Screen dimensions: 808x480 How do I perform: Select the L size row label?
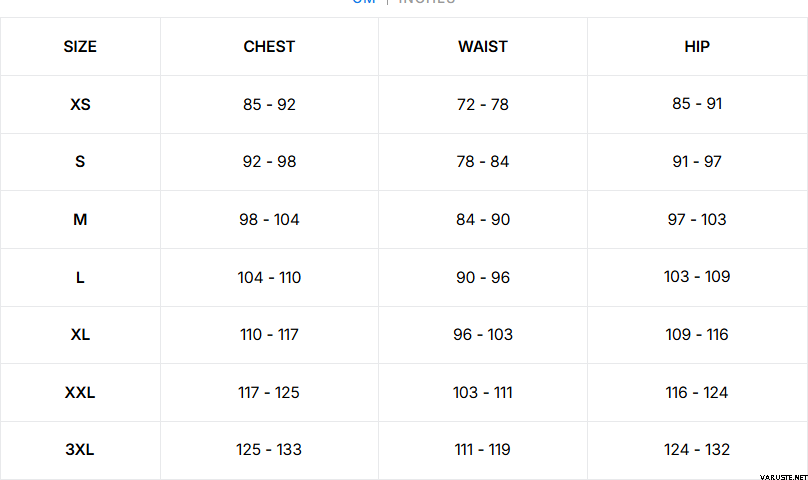pyautogui.click(x=80, y=278)
